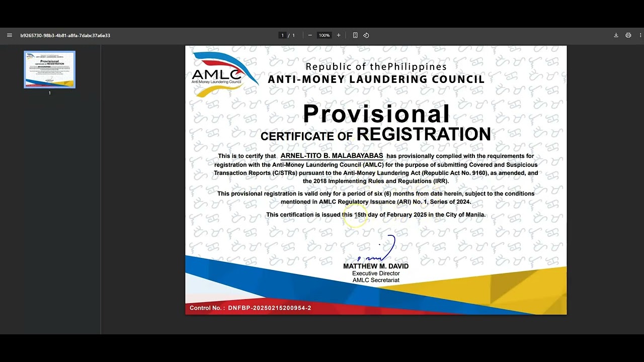The height and width of the screenshot is (362, 644).
Task: Zoom in with the plus button
Action: 339,35
